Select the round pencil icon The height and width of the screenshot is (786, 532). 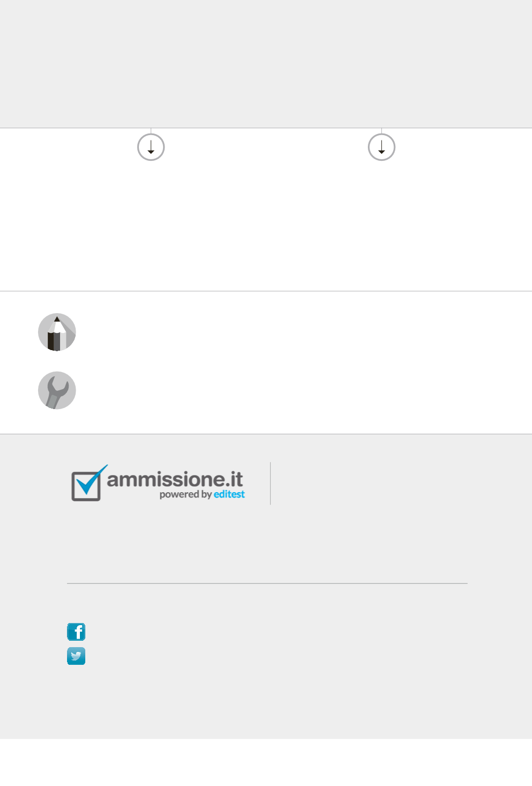tap(57, 332)
